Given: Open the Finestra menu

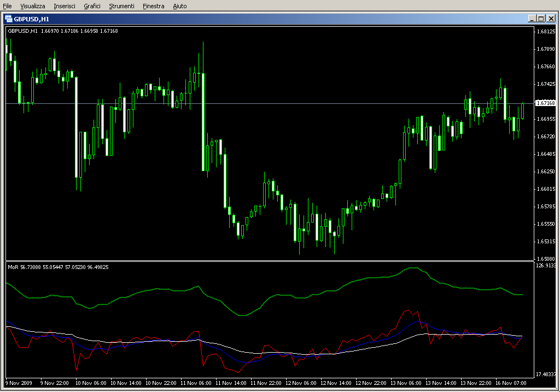Looking at the screenshot, I should coord(153,6).
